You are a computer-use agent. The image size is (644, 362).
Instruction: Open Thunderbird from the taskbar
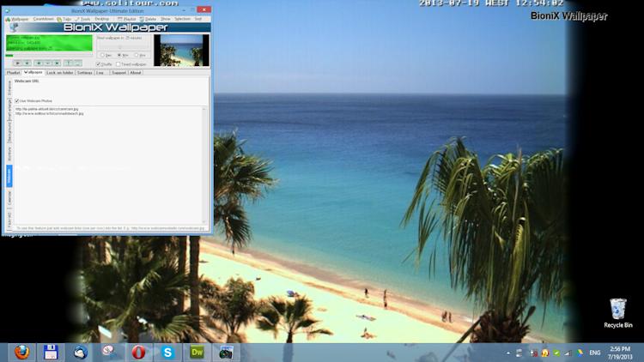80,353
